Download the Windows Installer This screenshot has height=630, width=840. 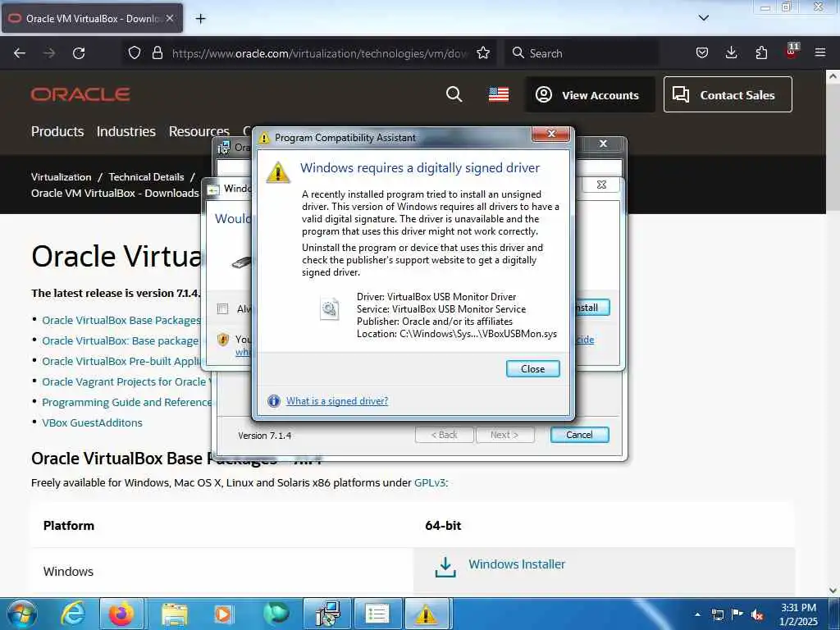517,564
